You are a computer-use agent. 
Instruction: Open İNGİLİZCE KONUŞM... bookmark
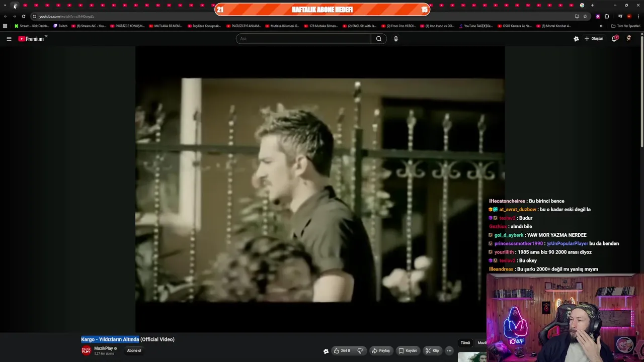(x=127, y=26)
